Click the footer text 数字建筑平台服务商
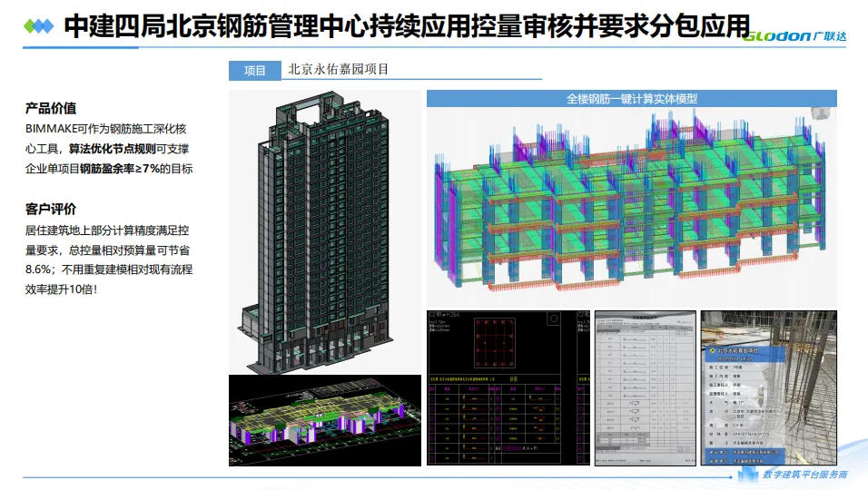Image resolution: width=868 pixels, height=490 pixels. pyautogui.click(x=804, y=475)
